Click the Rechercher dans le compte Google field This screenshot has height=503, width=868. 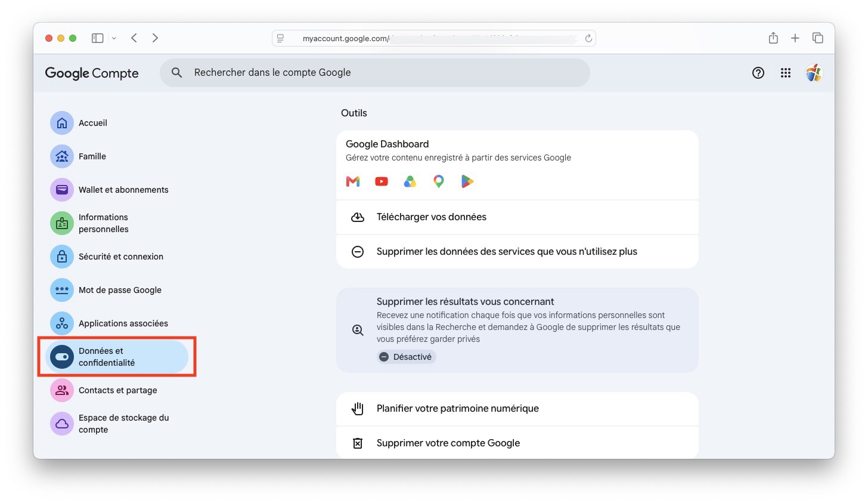tap(375, 73)
